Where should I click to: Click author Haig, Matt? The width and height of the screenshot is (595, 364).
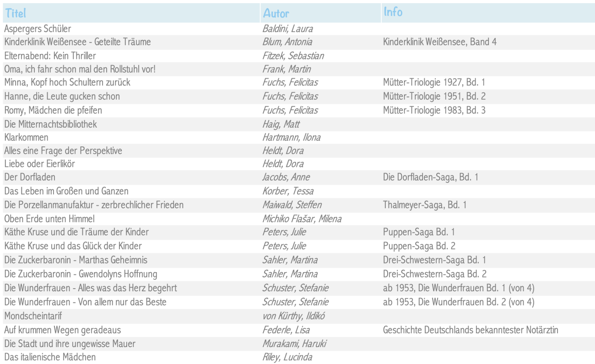(281, 124)
